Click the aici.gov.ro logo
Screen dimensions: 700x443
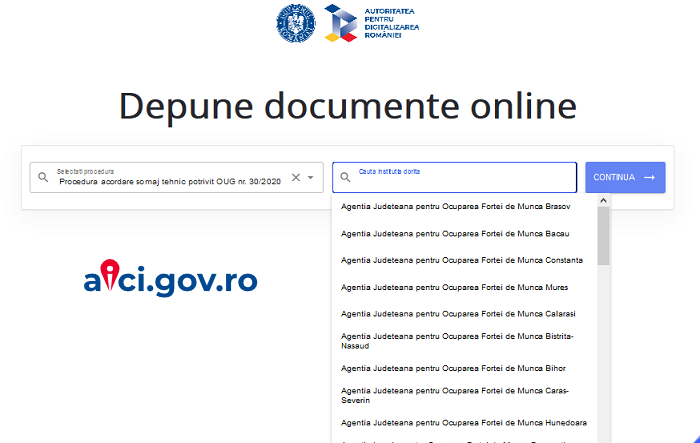coord(170,278)
